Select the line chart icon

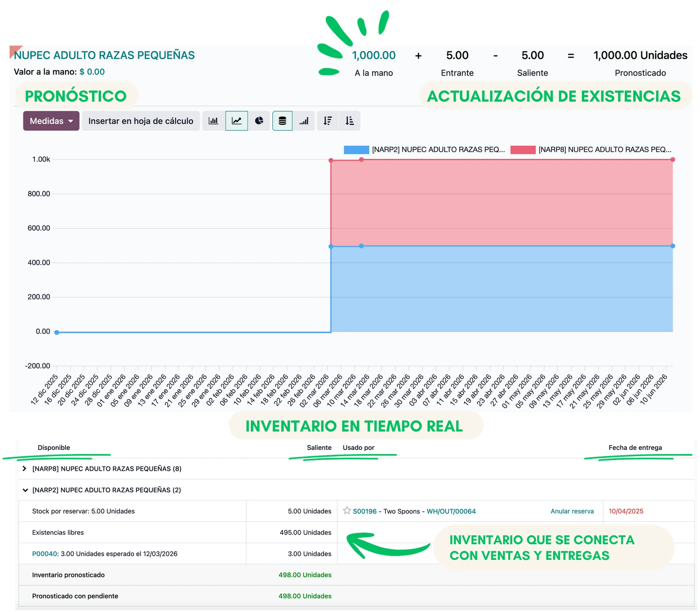[237, 121]
